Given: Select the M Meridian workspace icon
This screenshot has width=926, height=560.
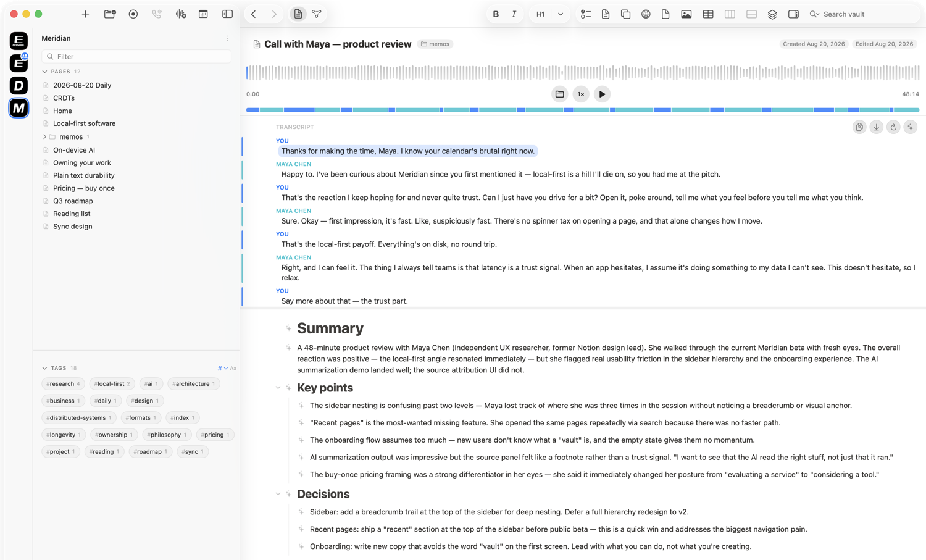Looking at the screenshot, I should click(x=19, y=108).
